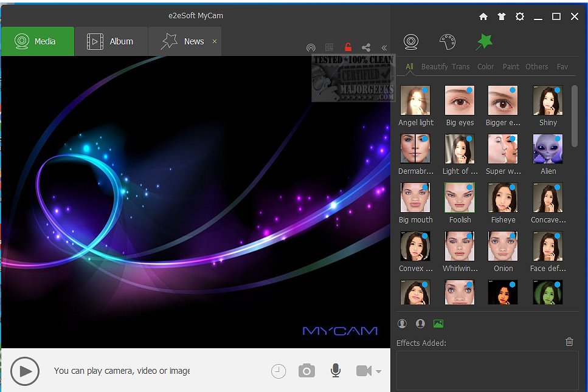Apply the Whirlwind effect thumbnail

pyautogui.click(x=459, y=246)
